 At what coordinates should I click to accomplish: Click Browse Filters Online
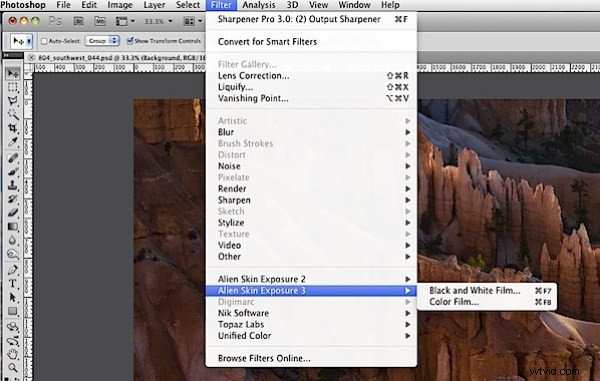(311, 358)
